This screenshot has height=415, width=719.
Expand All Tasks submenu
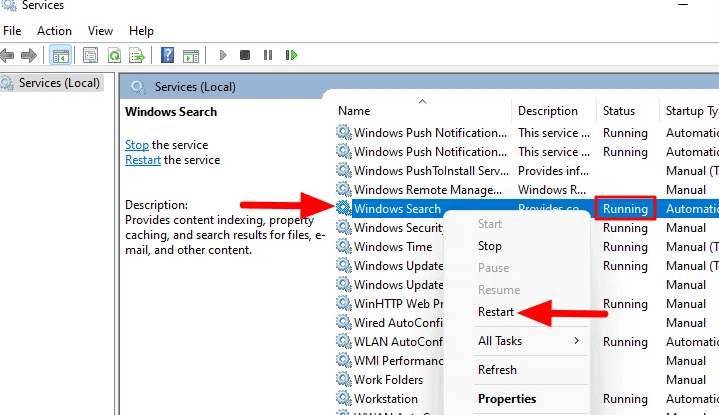tap(530, 341)
